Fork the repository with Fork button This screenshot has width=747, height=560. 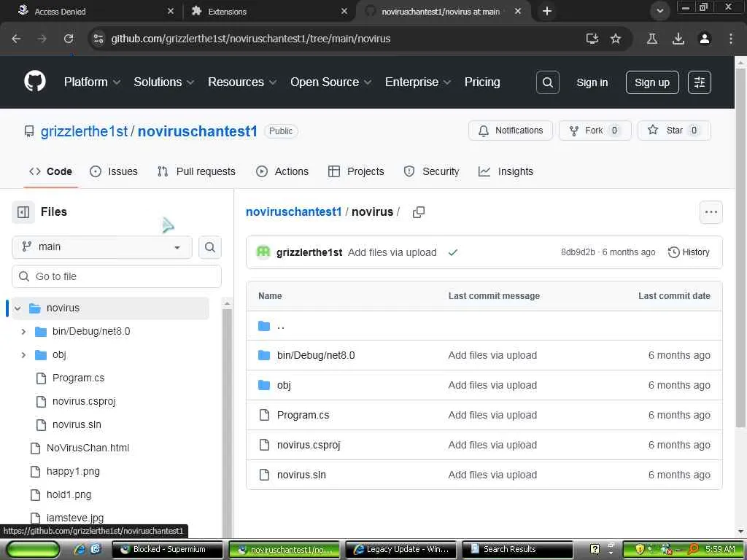coord(595,131)
